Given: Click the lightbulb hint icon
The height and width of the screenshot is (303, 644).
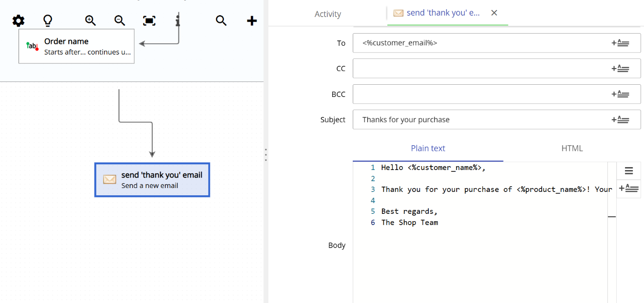Looking at the screenshot, I should click(47, 20).
